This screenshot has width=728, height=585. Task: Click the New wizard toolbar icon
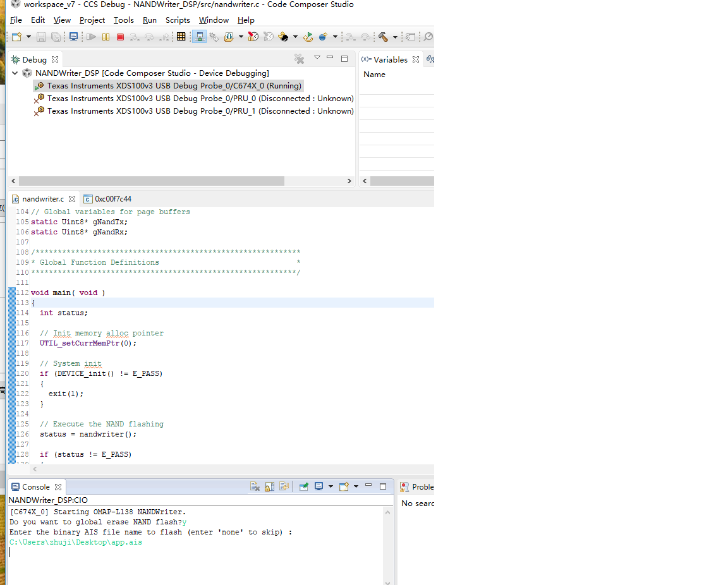[x=16, y=37]
